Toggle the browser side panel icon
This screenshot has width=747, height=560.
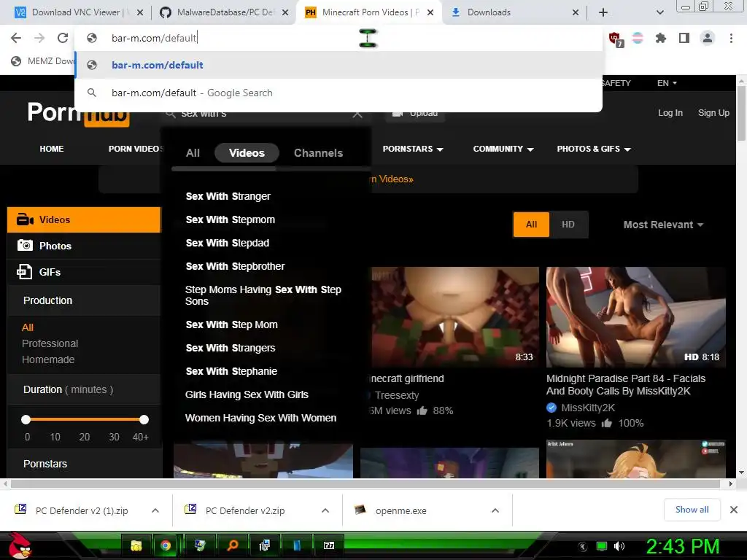684,38
